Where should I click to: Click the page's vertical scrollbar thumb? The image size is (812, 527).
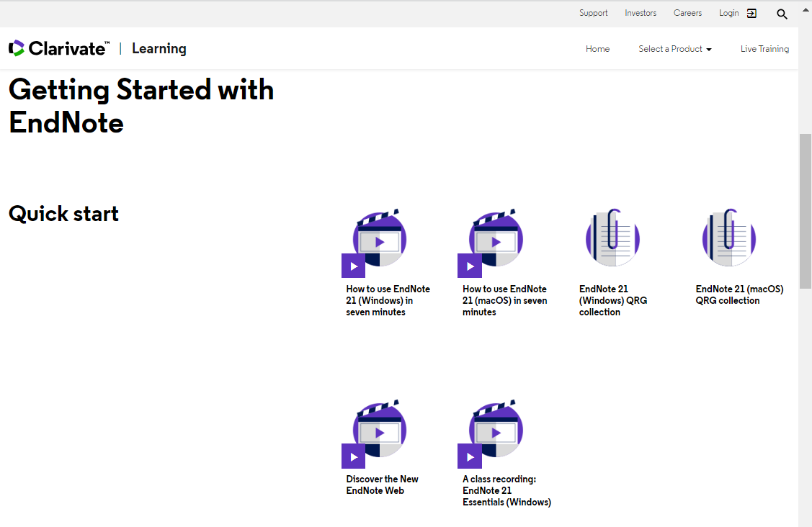805,210
